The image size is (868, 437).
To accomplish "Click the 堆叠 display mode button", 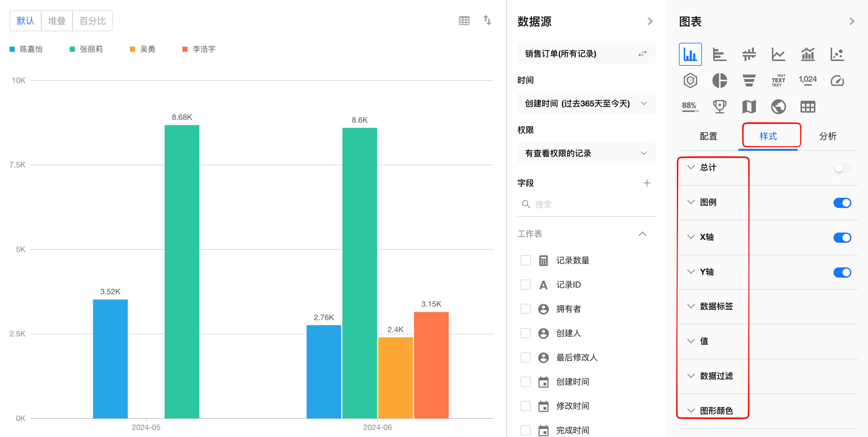I will (57, 21).
